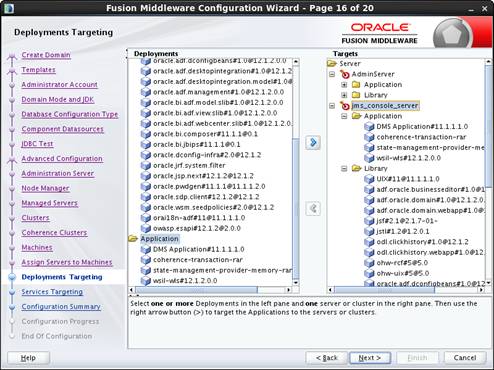Click Deployments scroll down arrow
Screen dimensions: 494x370
point(296,283)
